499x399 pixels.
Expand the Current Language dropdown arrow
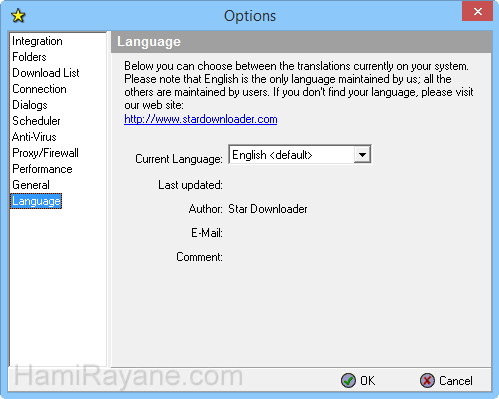(362, 155)
